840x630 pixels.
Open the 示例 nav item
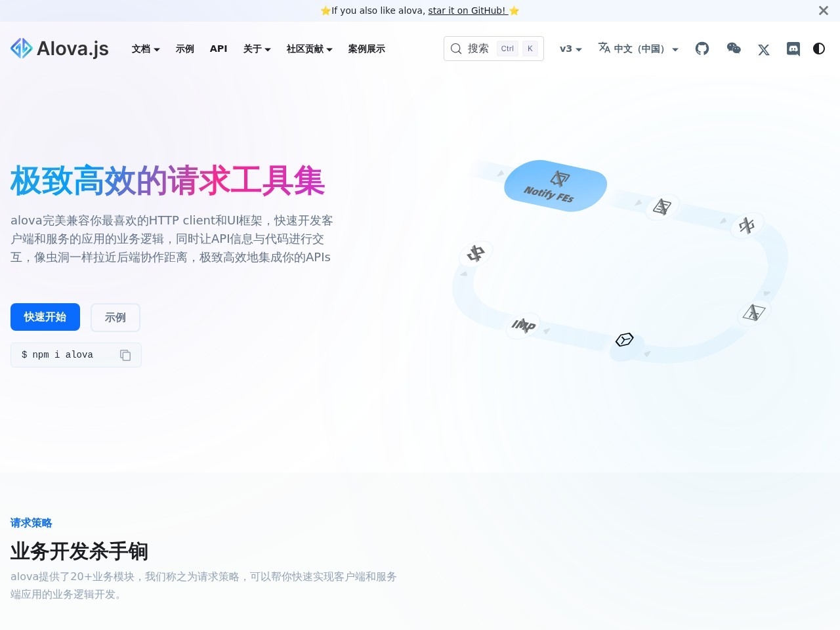click(x=185, y=49)
